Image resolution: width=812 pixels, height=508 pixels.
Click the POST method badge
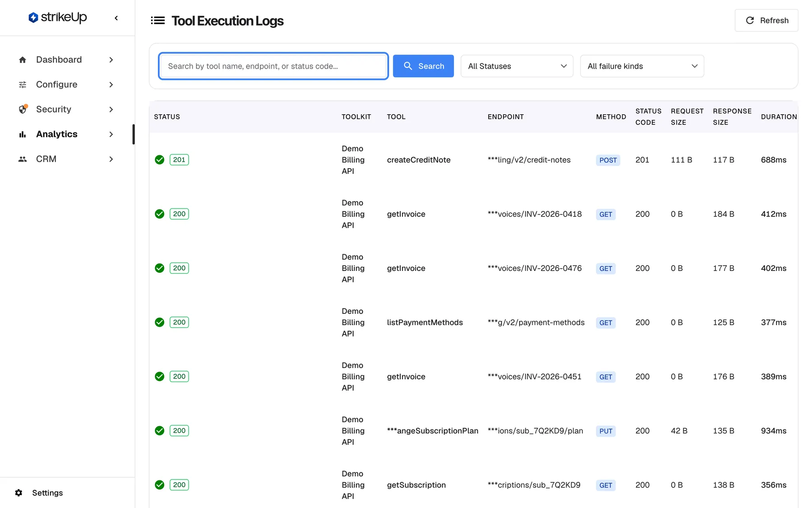tap(608, 160)
